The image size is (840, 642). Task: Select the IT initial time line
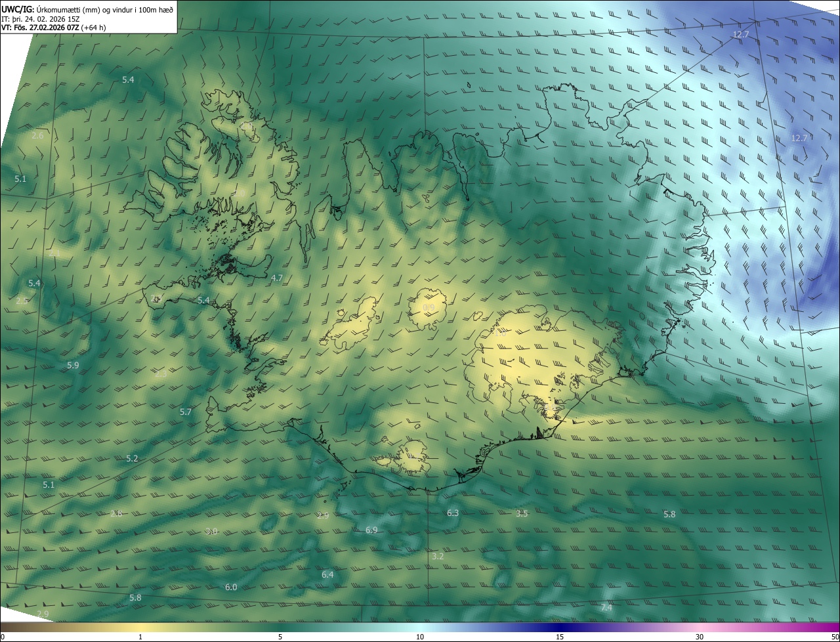point(40,18)
